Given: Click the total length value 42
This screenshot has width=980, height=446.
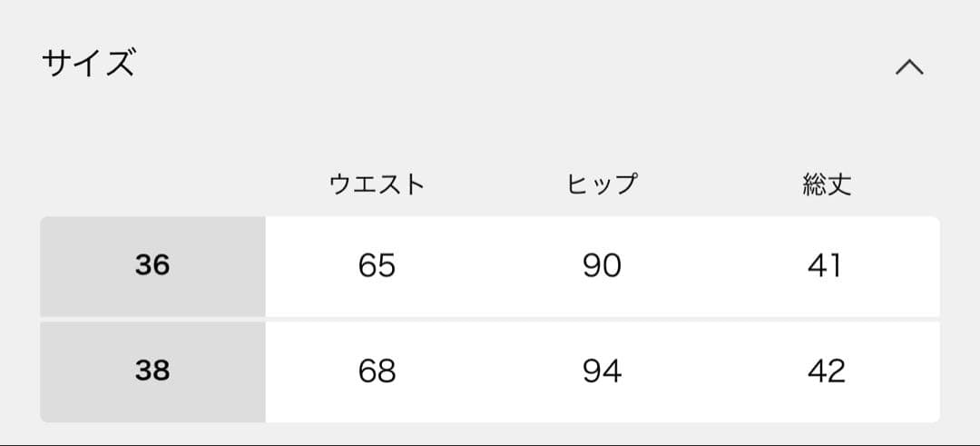Looking at the screenshot, I should [826, 371].
